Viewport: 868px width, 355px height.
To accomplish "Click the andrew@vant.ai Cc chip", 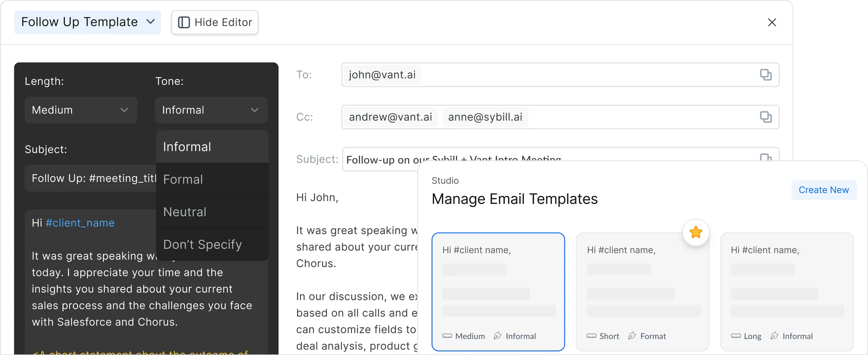I will pos(390,117).
